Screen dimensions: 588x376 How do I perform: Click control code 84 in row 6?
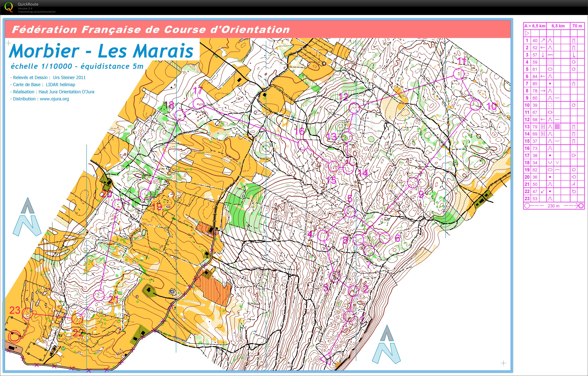tap(535, 76)
